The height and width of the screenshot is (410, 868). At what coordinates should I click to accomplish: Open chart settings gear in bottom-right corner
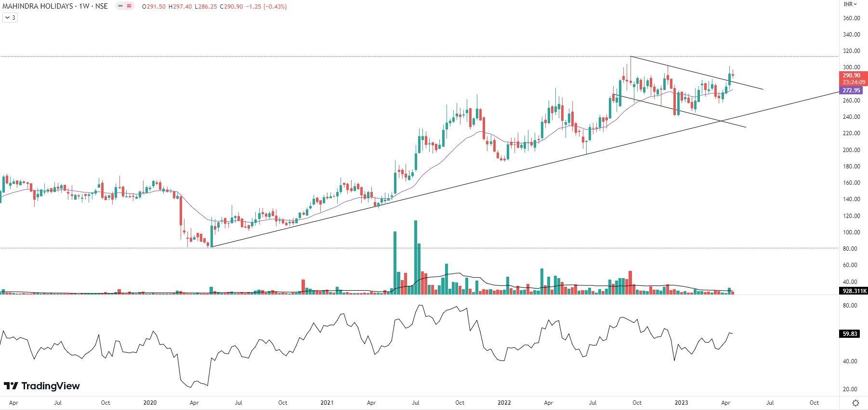pos(855,403)
